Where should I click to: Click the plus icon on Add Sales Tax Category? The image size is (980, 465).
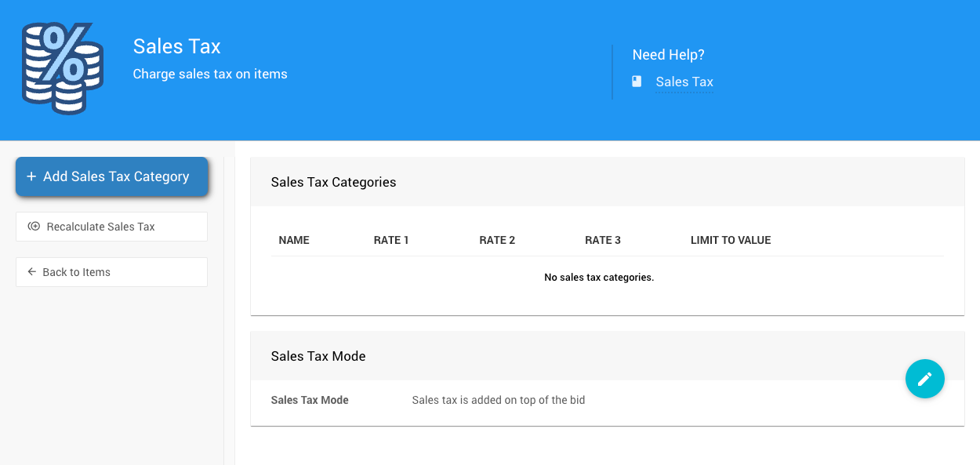pyautogui.click(x=31, y=177)
